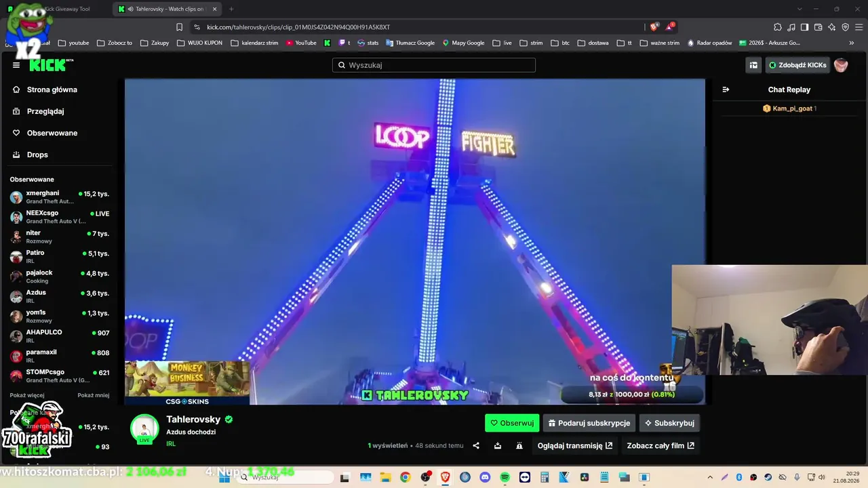Viewport: 868px width, 488px height.
Task: Click the browser address bar URL
Action: [x=298, y=27]
